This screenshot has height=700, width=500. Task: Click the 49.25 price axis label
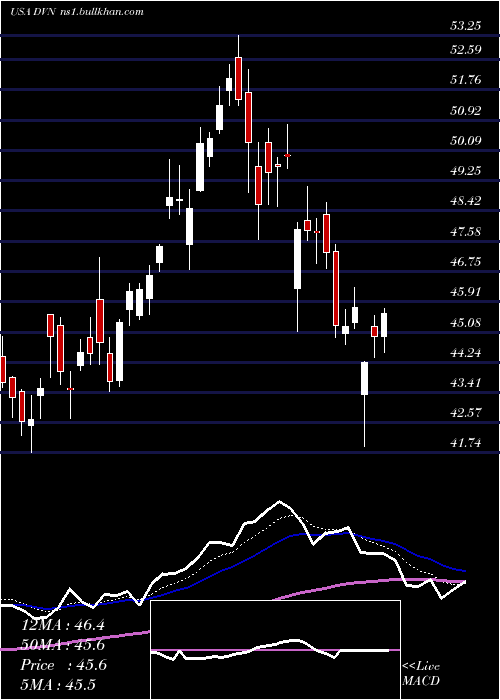(x=466, y=171)
